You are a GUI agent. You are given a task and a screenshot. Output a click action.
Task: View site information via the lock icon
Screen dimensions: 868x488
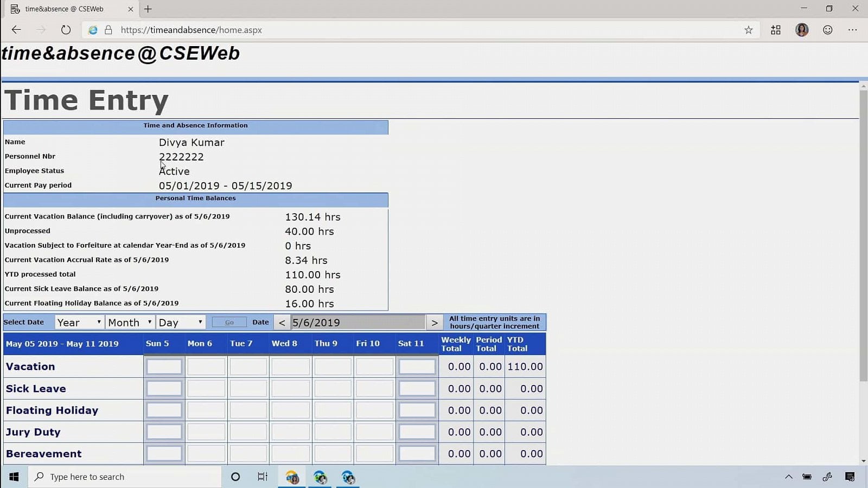pos(108,30)
